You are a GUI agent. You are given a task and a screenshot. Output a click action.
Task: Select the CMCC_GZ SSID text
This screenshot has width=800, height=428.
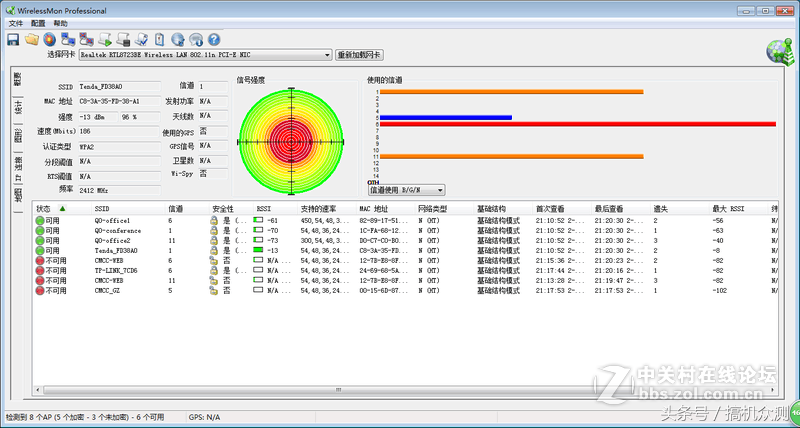pos(107,290)
